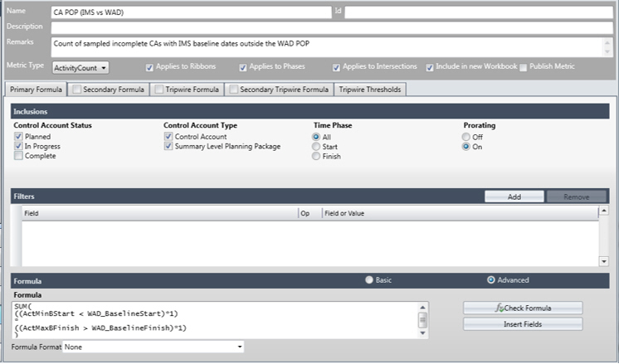Uncheck Applies to Ribbons
Image resolution: width=619 pixels, height=364 pixels.
pos(149,67)
